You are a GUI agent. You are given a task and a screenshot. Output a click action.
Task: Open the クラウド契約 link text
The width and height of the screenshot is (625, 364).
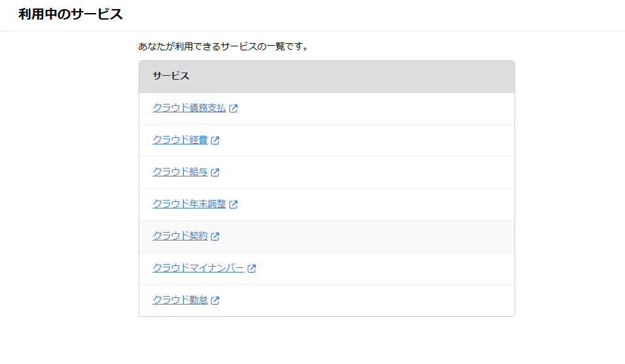point(180,236)
